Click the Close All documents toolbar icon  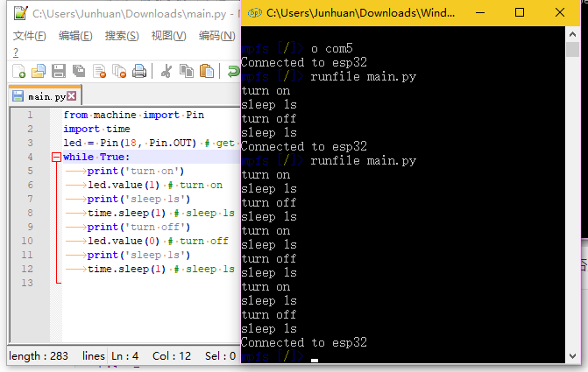click(119, 71)
